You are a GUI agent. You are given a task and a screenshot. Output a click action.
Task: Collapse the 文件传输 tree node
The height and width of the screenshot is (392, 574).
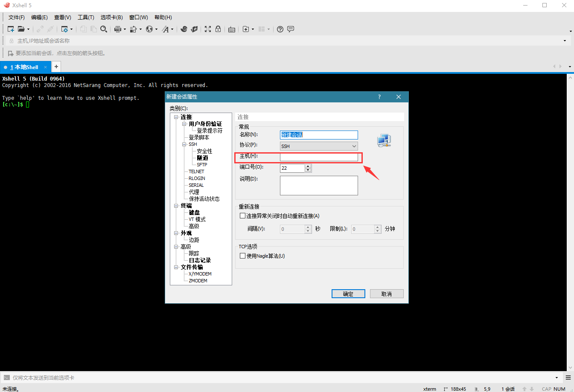(176, 267)
